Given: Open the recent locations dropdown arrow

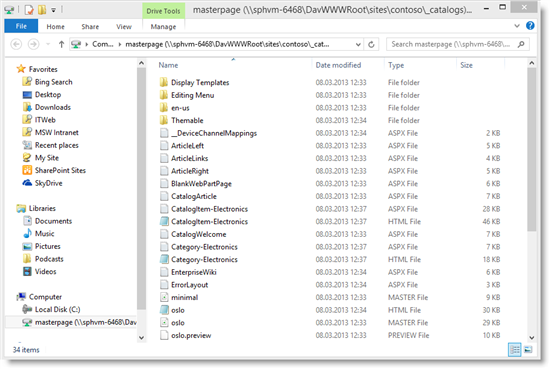Looking at the screenshot, I should [x=48, y=44].
